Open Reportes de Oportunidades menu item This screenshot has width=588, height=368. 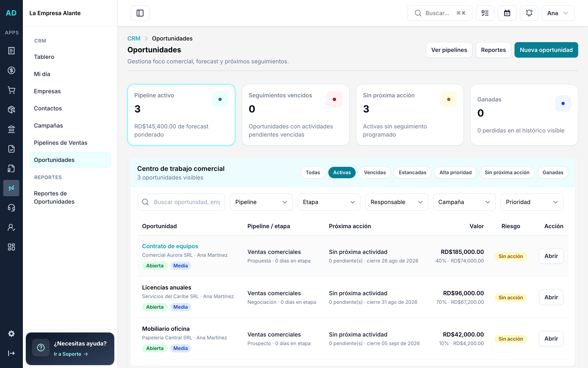pos(70,198)
